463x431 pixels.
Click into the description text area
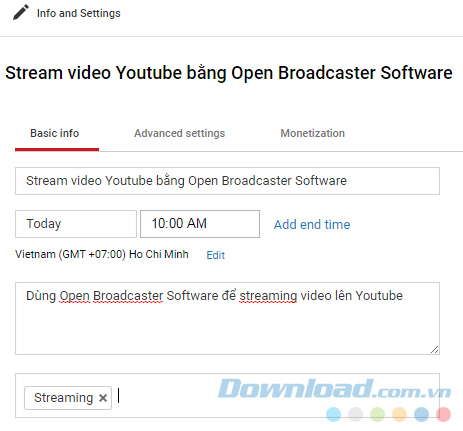[x=227, y=318]
